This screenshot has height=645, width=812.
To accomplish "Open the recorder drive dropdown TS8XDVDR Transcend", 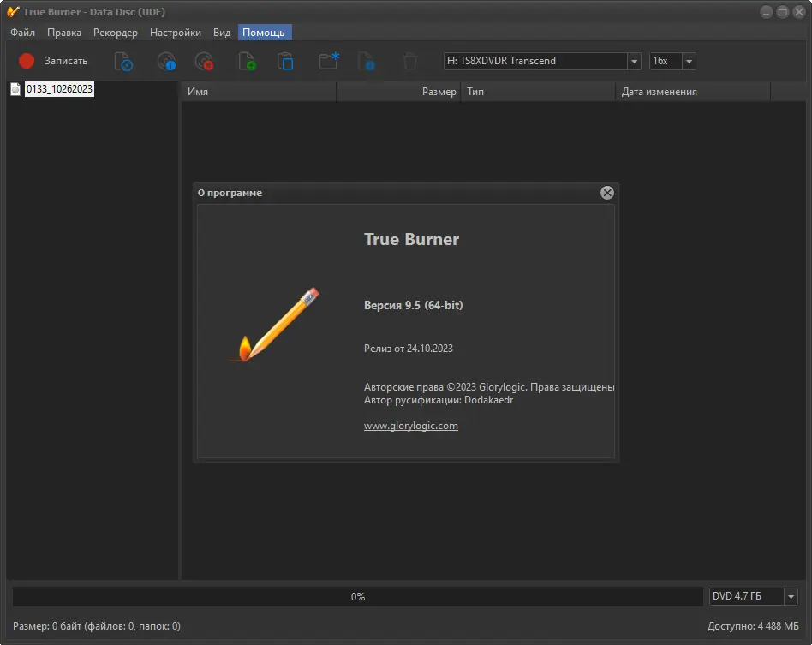I will click(634, 61).
